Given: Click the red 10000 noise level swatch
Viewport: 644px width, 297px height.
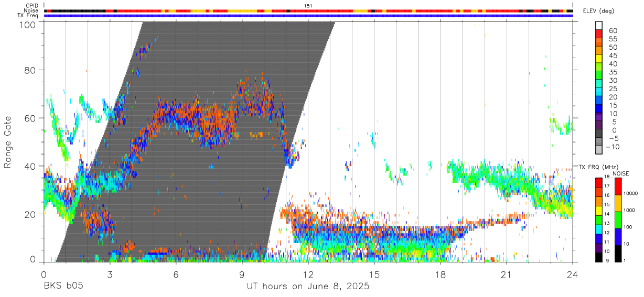Looking at the screenshot, I should pyautogui.click(x=618, y=186).
